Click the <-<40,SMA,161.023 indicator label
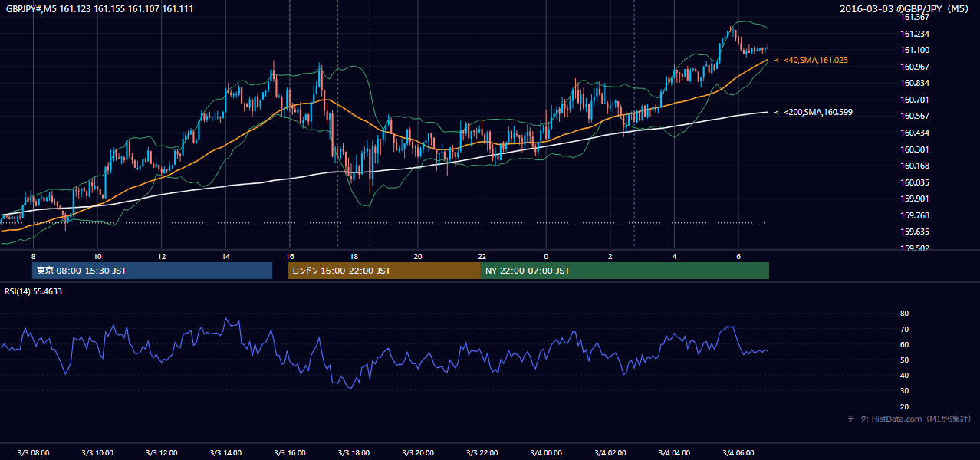The image size is (980, 460). click(811, 60)
